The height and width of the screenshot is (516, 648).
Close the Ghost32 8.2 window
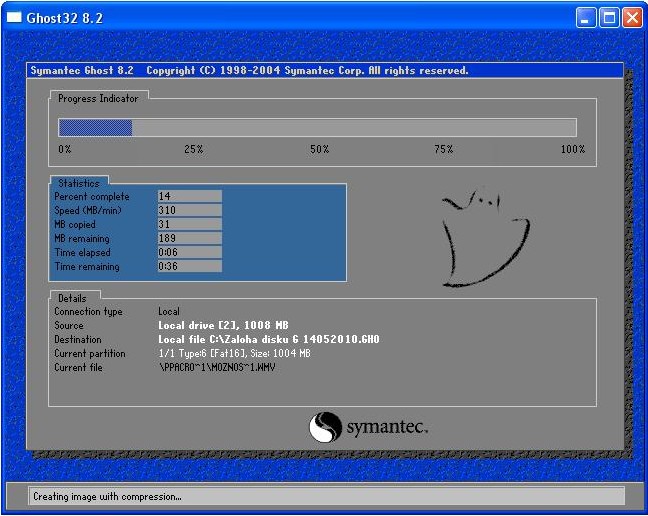(x=632, y=18)
